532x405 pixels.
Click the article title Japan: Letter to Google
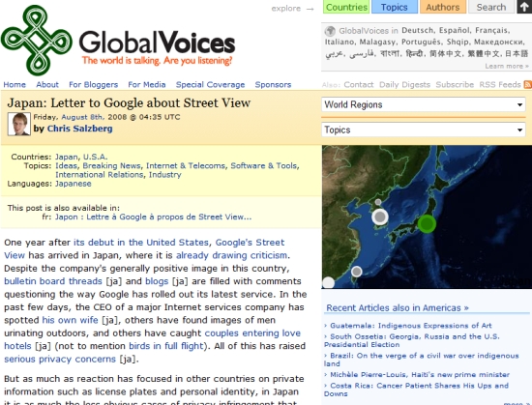129,103
